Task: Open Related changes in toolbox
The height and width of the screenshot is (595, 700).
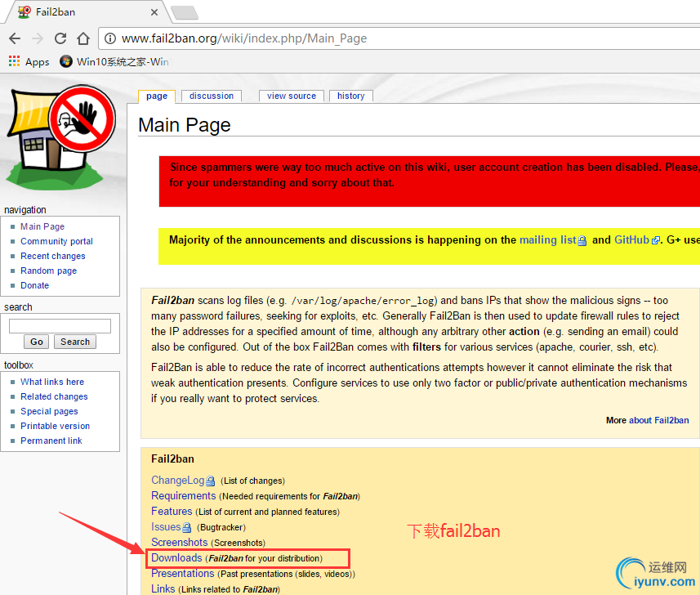Action: click(54, 396)
